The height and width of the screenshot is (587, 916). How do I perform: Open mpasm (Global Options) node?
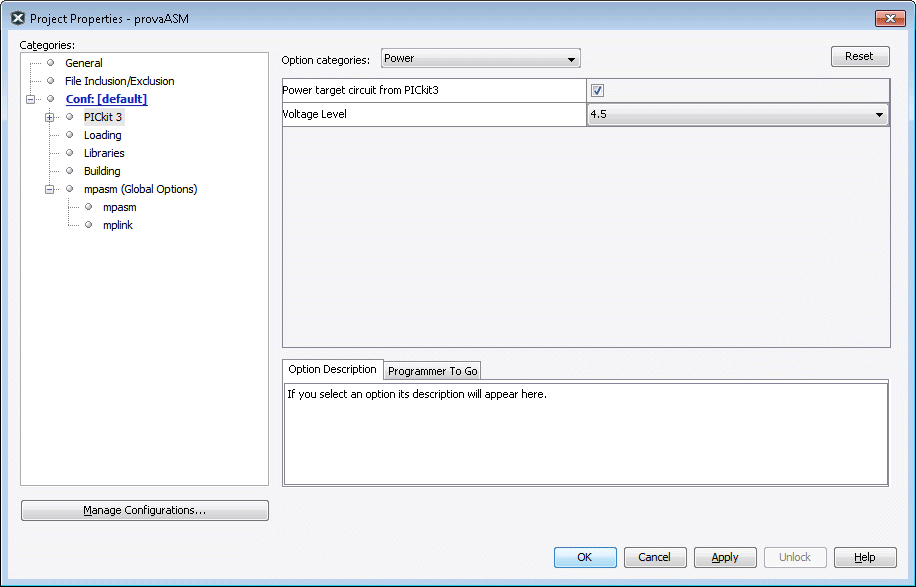(140, 189)
